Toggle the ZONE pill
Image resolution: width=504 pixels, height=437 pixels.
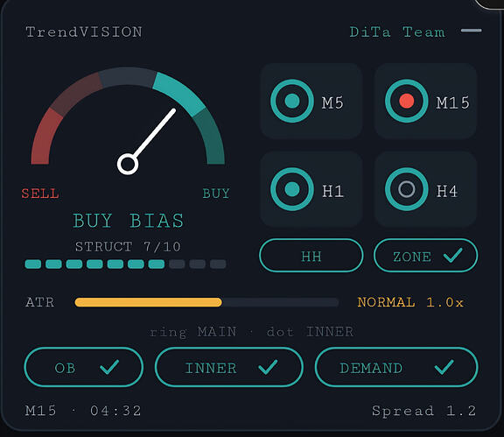[425, 256]
